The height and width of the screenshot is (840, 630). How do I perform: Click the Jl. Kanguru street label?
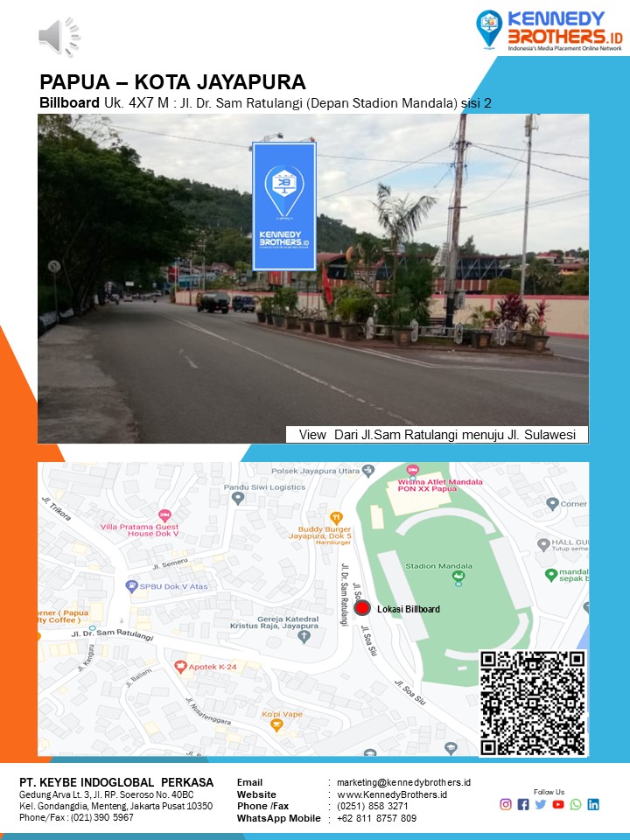pyautogui.click(x=86, y=658)
